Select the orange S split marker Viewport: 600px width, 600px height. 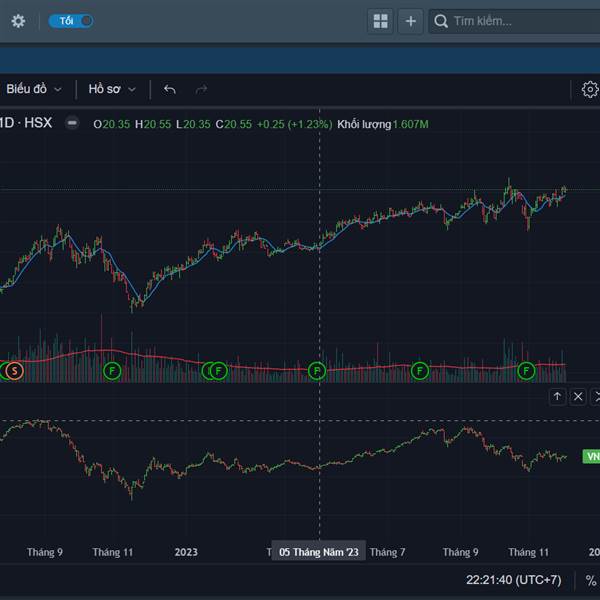(x=15, y=371)
